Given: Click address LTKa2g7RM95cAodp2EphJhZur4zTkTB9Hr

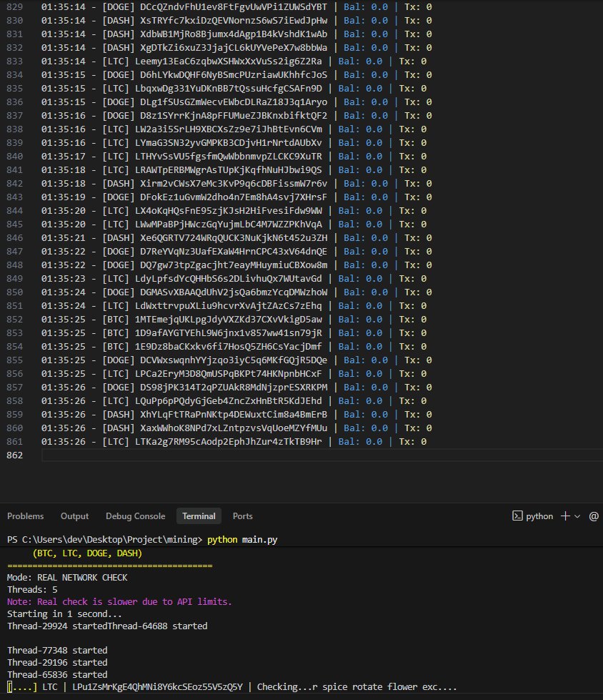Looking at the screenshot, I should pyautogui.click(x=229, y=441).
